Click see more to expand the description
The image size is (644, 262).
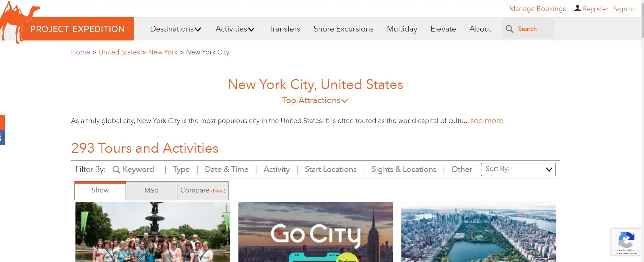click(x=487, y=121)
